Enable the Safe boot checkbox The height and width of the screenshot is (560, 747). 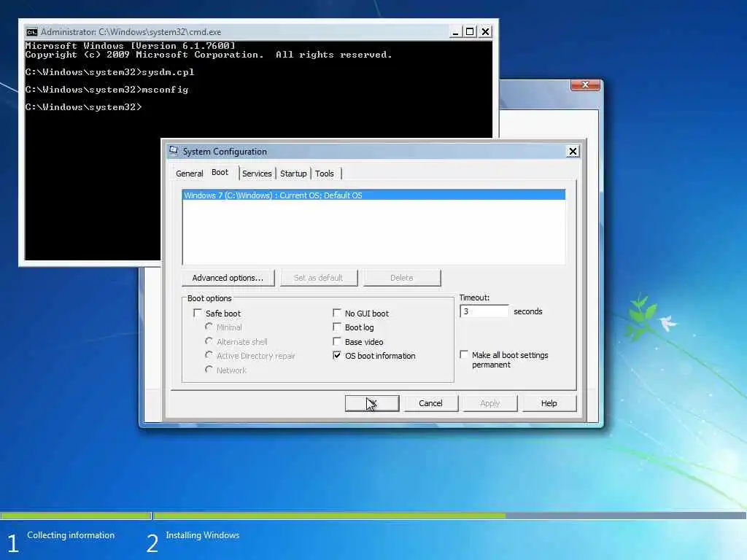[x=197, y=313]
